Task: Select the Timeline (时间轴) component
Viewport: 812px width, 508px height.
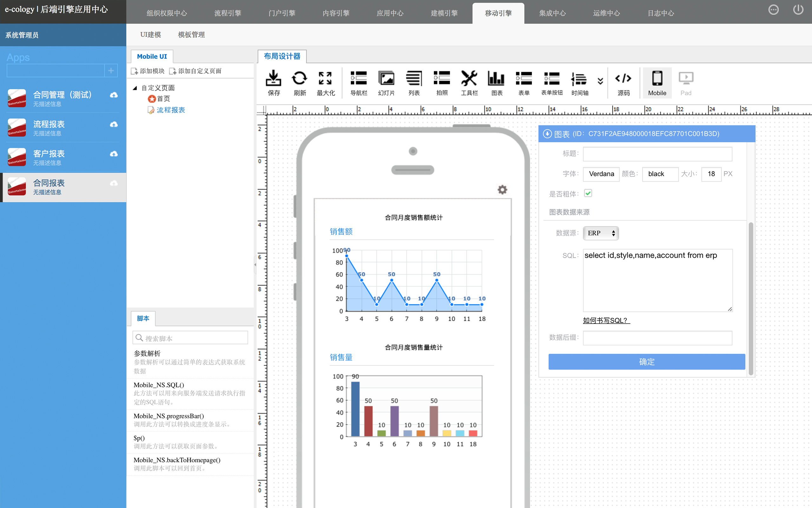Action: point(580,83)
